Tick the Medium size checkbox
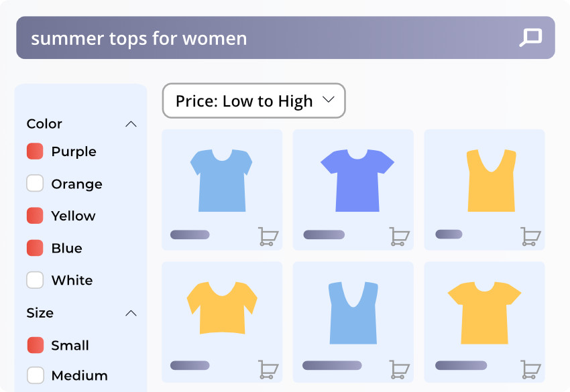 tap(35, 375)
